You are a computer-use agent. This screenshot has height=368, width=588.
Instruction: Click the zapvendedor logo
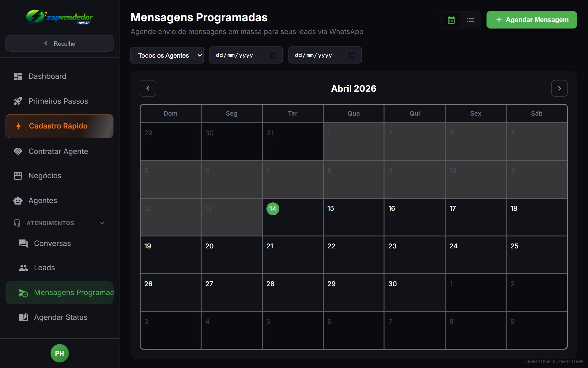pyautogui.click(x=59, y=17)
